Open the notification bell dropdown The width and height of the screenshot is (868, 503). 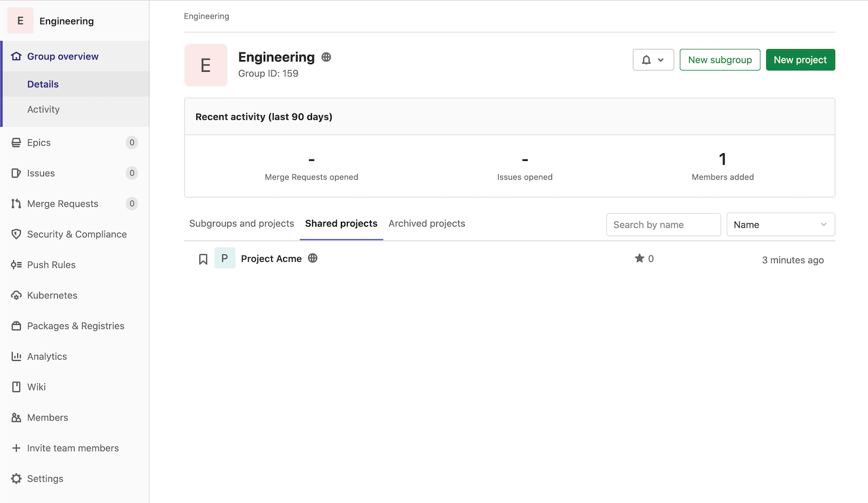pyautogui.click(x=653, y=60)
